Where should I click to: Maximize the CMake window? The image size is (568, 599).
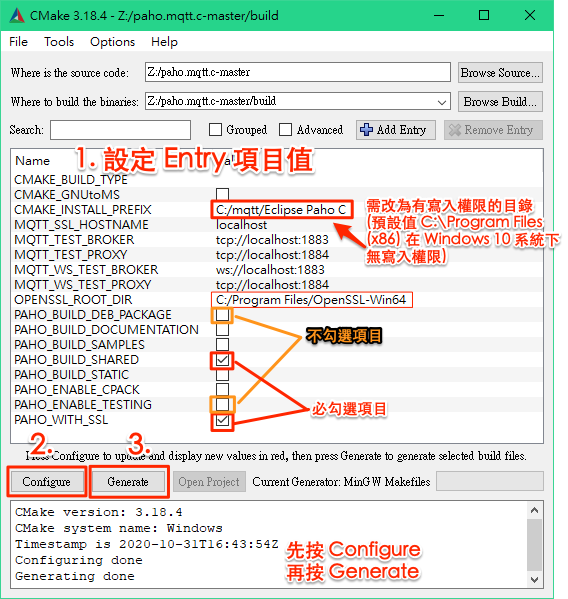pos(484,15)
